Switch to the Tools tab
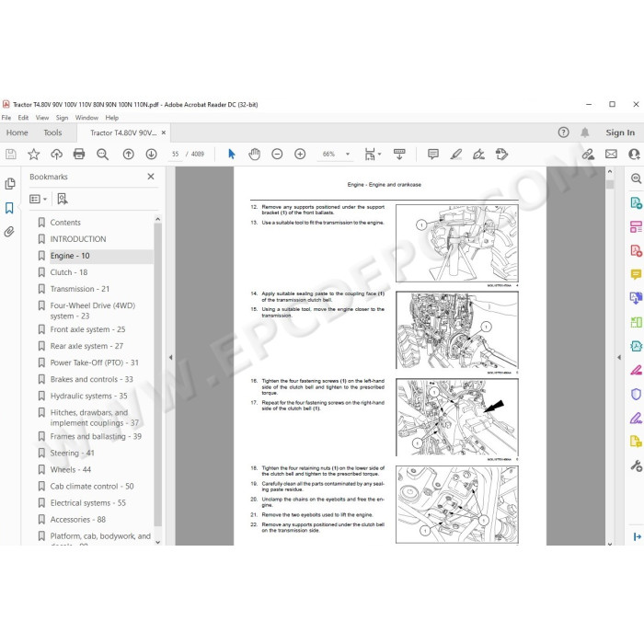644x644 pixels. point(52,132)
